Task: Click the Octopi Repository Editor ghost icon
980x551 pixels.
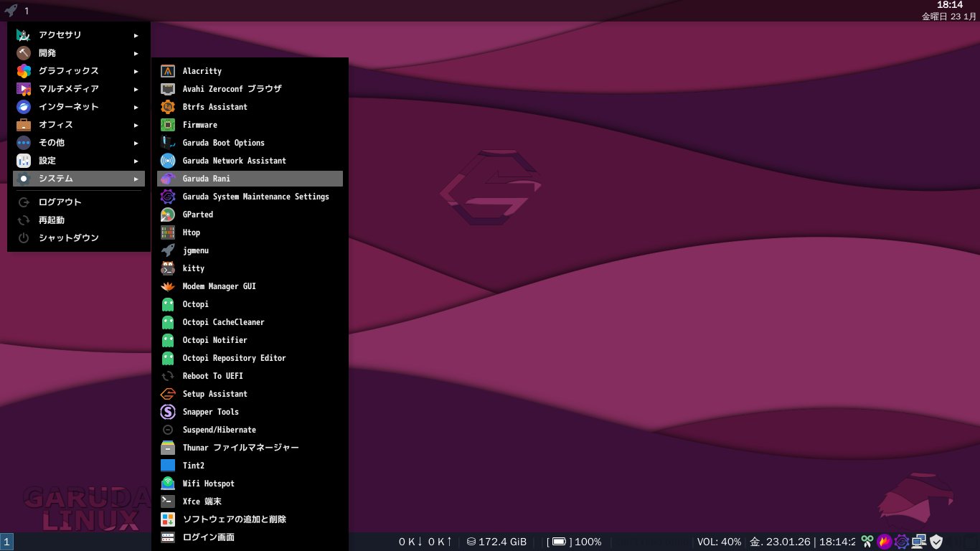Action: coord(168,358)
